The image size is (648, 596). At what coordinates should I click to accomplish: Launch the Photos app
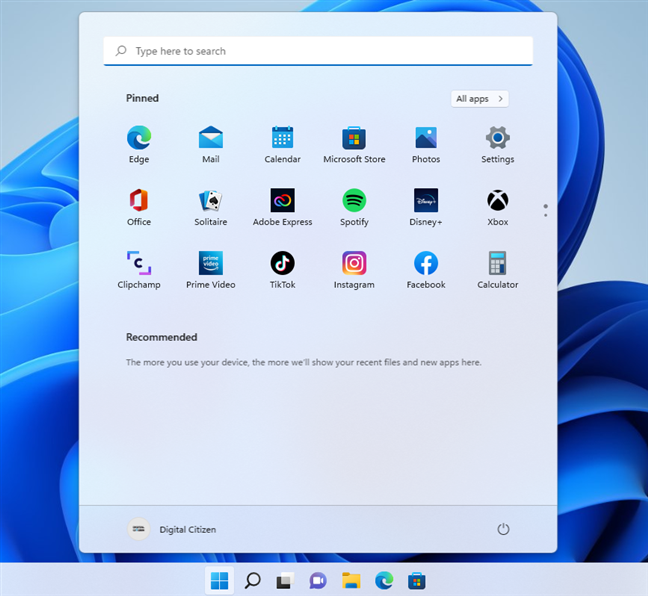426,145
